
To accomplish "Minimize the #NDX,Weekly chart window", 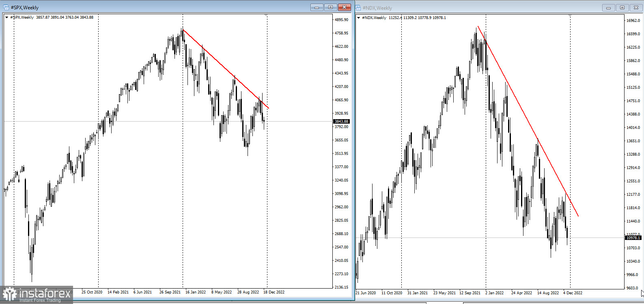I will tap(609, 8).
